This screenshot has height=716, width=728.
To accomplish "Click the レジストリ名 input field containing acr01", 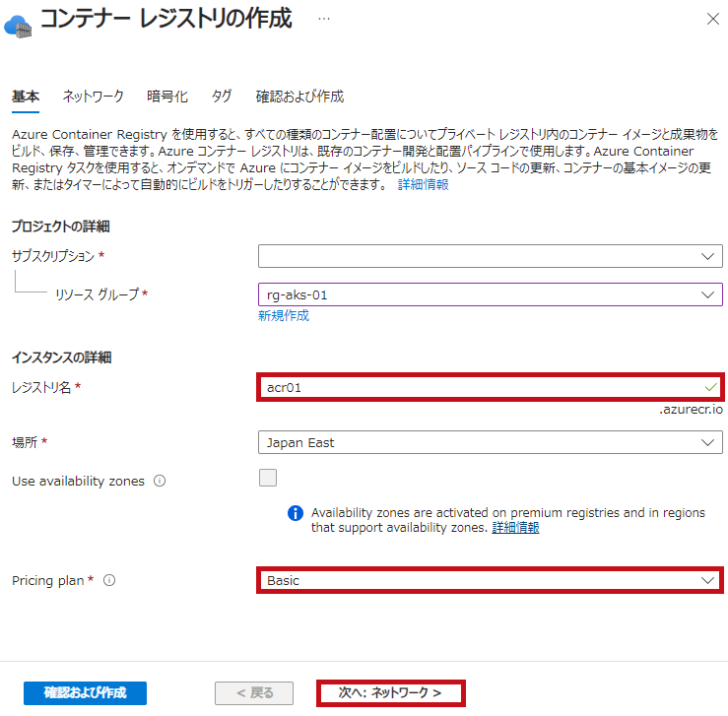I will 491,387.
